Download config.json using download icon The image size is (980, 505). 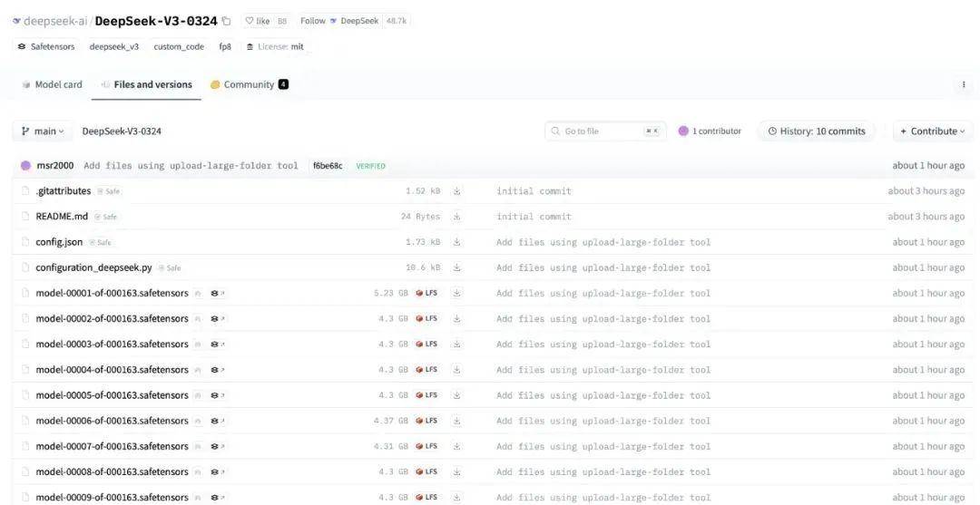click(456, 242)
